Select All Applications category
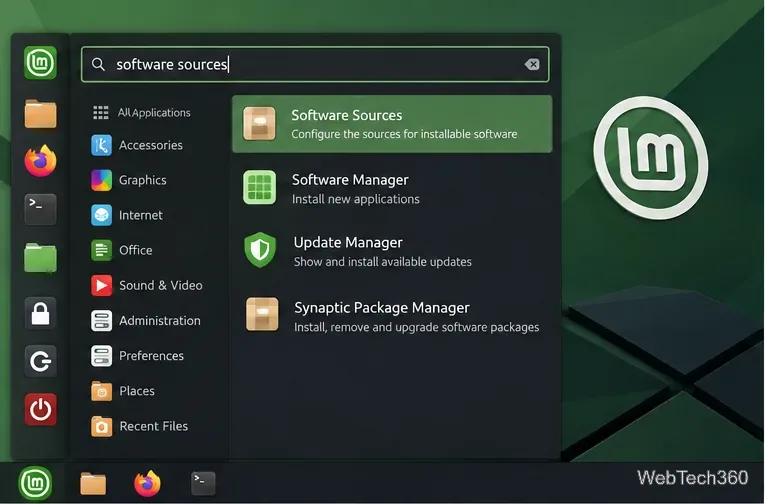Image resolution: width=765 pixels, height=504 pixels. point(141,113)
